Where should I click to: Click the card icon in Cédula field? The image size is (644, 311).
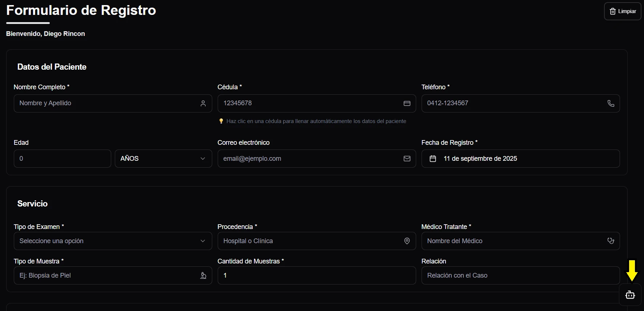(x=407, y=103)
